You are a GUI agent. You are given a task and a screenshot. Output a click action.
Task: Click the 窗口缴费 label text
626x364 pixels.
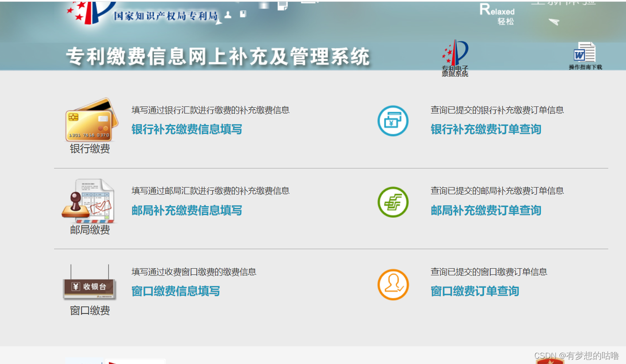[x=90, y=311]
